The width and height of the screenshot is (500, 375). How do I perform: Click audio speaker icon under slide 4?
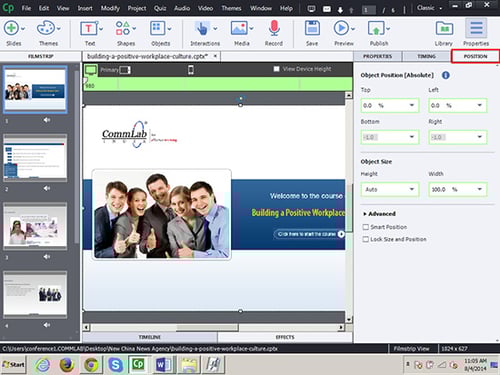47,325
